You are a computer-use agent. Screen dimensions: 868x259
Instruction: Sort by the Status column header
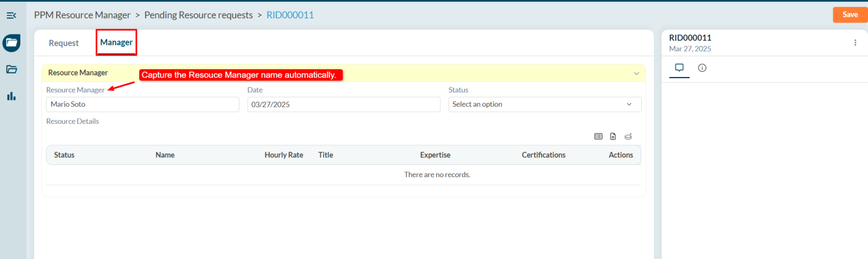pos(64,155)
